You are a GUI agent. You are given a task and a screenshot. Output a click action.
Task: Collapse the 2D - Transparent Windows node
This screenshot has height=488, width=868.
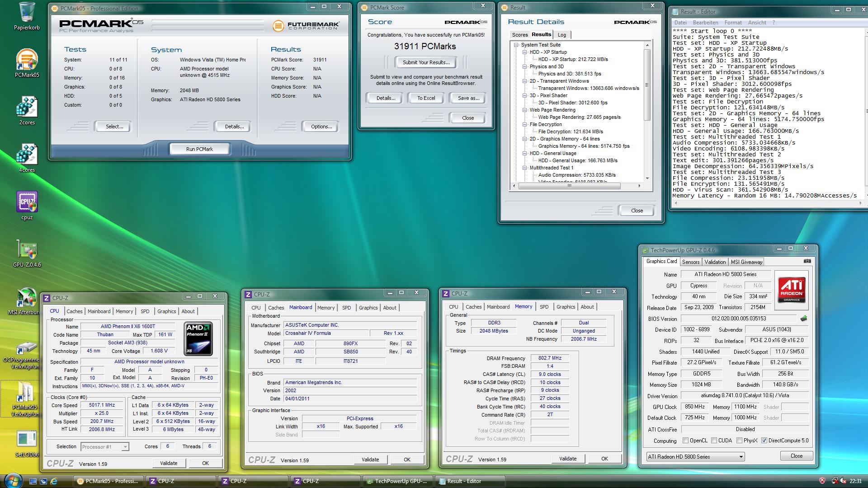click(x=525, y=81)
